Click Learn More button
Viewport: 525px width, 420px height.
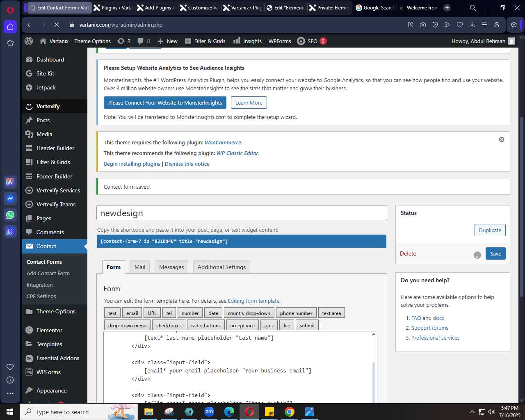tap(249, 103)
